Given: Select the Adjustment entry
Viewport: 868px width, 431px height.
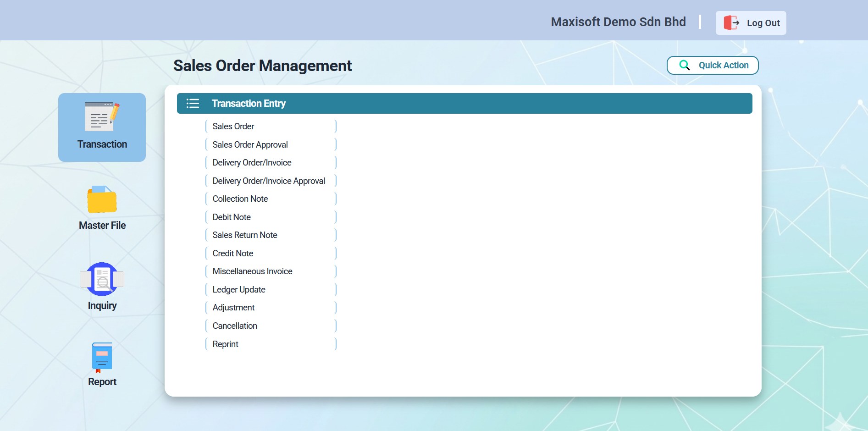Looking at the screenshot, I should pyautogui.click(x=271, y=307).
